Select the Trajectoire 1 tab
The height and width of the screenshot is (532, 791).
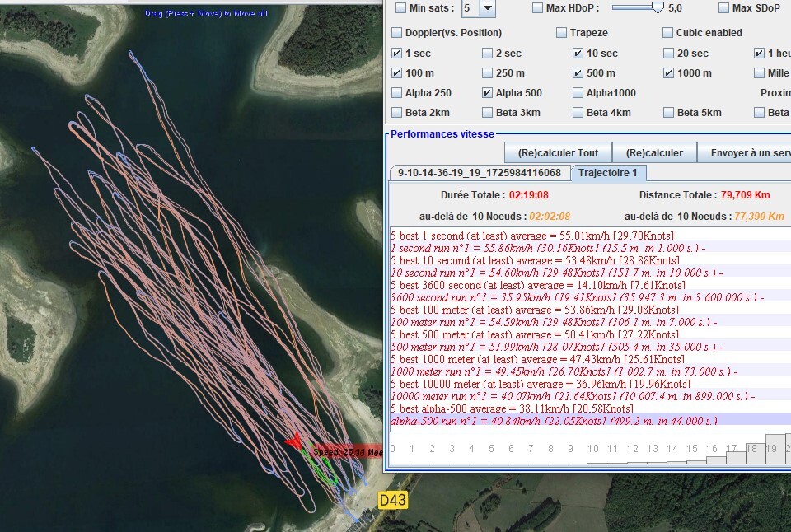608,173
